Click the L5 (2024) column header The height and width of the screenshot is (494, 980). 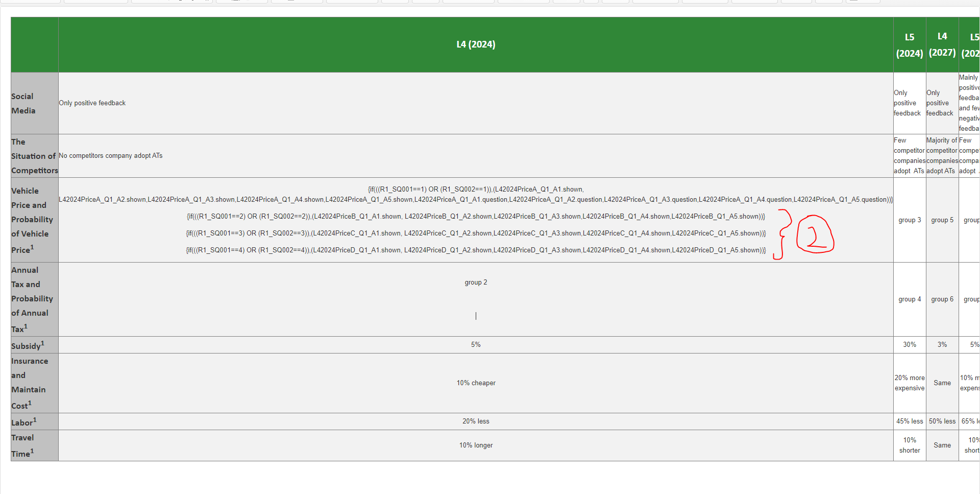[x=909, y=45]
